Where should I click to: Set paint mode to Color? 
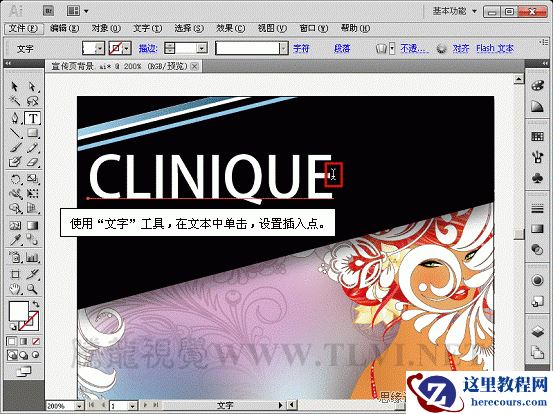(x=11, y=341)
